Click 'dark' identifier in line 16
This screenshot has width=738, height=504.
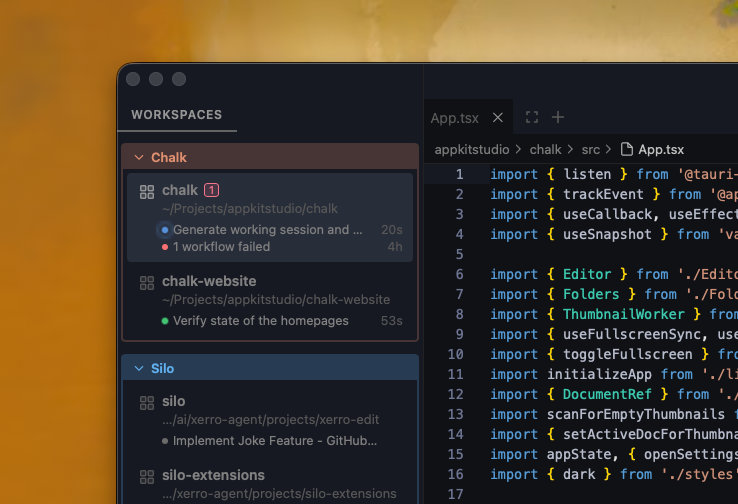click(x=579, y=474)
